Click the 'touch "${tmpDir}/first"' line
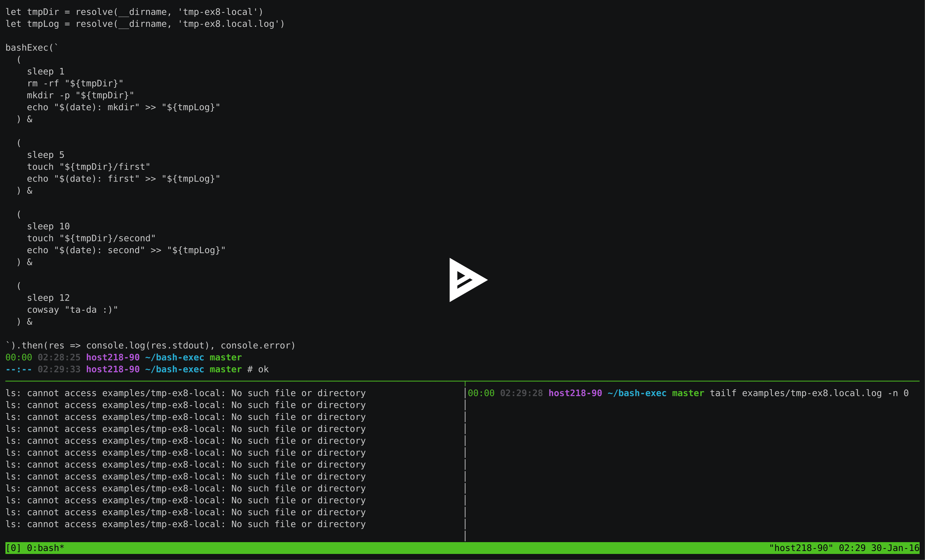This screenshot has height=560, width=925. pyautogui.click(x=89, y=167)
